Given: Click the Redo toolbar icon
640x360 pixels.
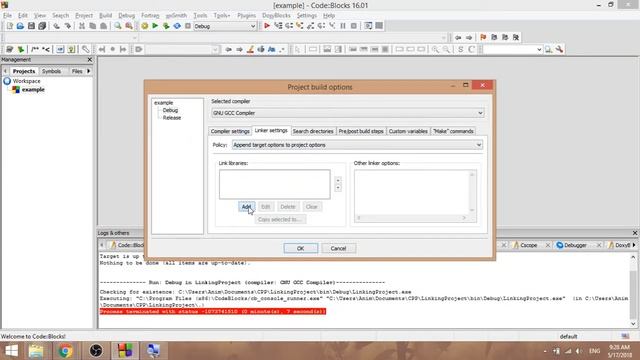Looking at the screenshot, I should pos(67,26).
